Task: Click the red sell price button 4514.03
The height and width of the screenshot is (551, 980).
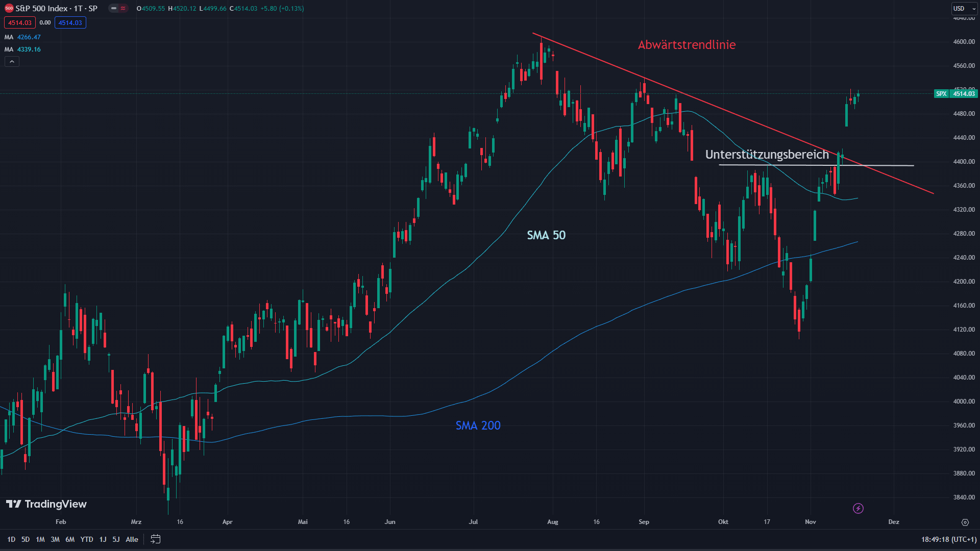Action: (x=20, y=22)
